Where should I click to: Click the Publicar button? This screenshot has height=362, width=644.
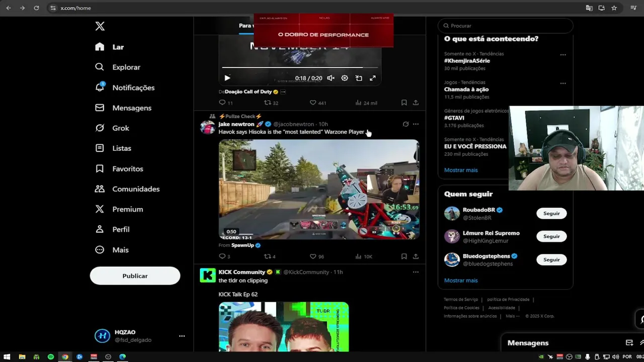coord(135,276)
